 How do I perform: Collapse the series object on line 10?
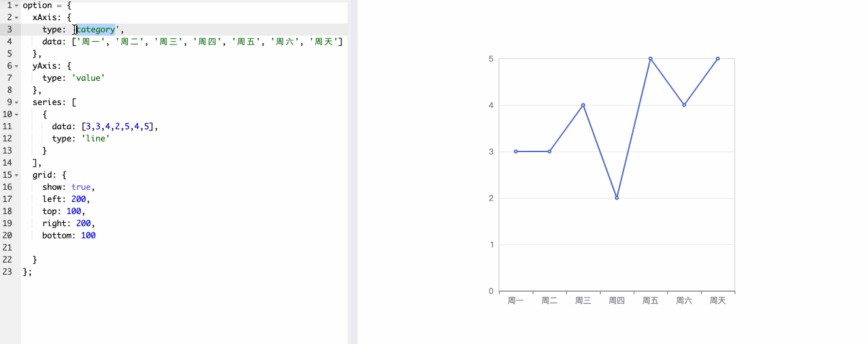click(17, 114)
